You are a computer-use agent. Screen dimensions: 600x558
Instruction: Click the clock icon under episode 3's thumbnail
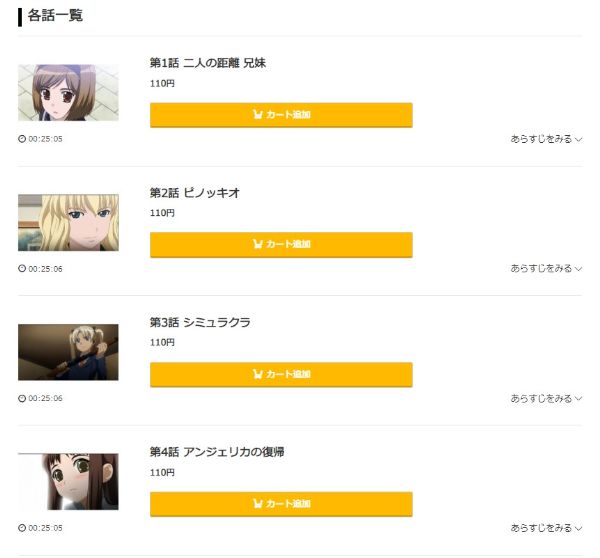tap(22, 398)
